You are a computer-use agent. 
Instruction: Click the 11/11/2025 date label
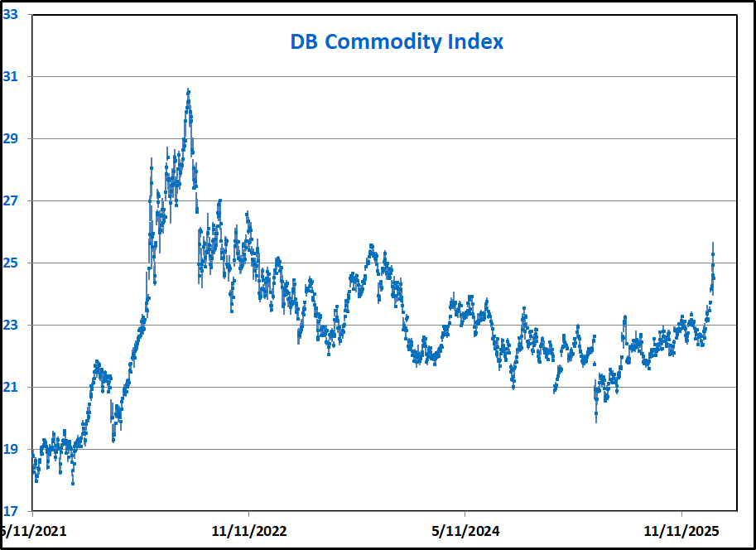(x=680, y=531)
